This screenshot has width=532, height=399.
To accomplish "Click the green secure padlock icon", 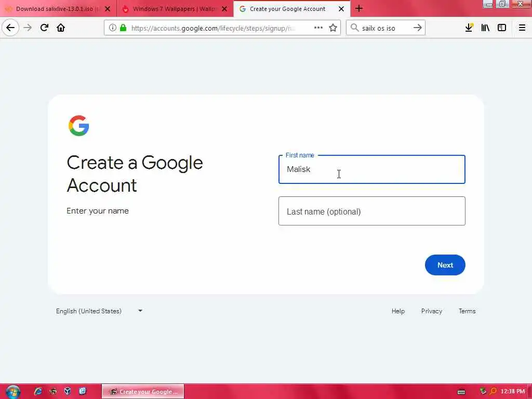I will pyautogui.click(x=123, y=28).
